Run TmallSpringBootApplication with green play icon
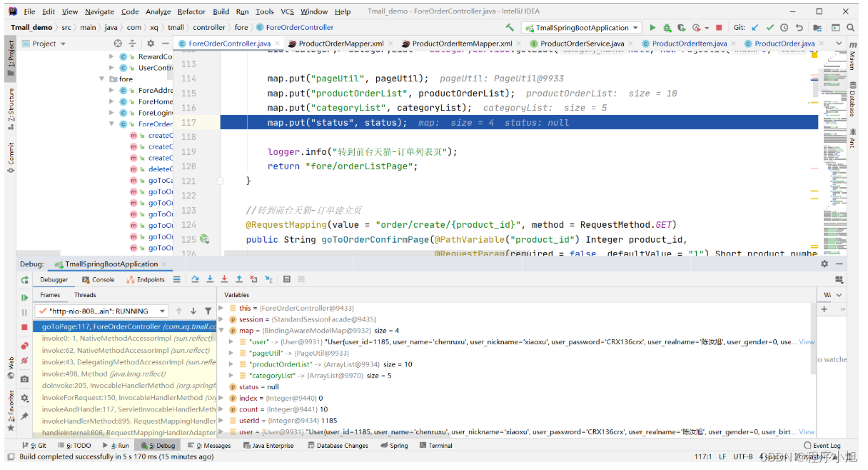Screen dimensions: 868x470 click(x=652, y=28)
